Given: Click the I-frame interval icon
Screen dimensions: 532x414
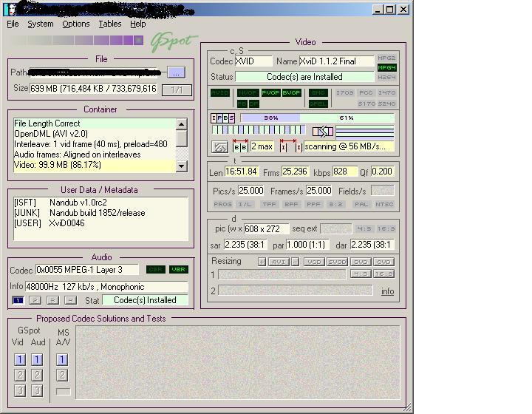Looking at the screenshot, I should pyautogui.click(x=290, y=146).
